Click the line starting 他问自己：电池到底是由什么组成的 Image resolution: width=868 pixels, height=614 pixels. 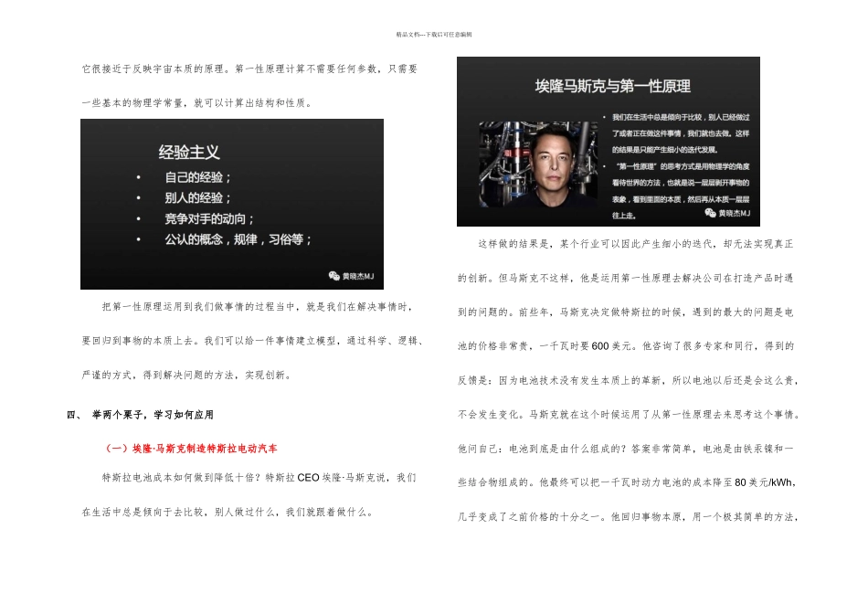pyautogui.click(x=626, y=449)
